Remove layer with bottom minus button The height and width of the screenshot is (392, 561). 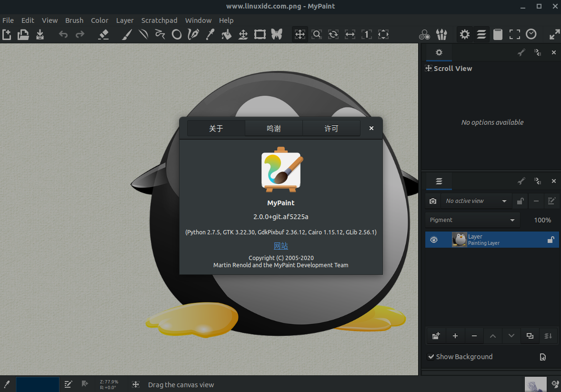pos(474,336)
